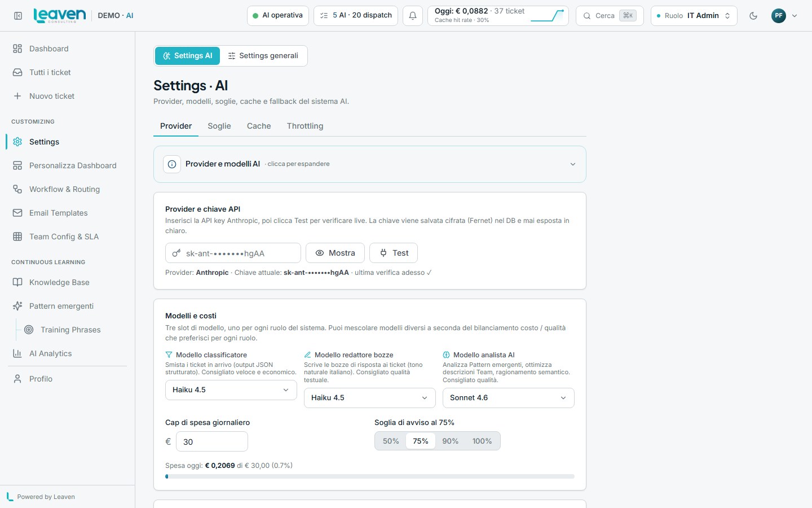Click the funnel icon by Modello classificatore
Screen dimensions: 812x508
[169, 355]
